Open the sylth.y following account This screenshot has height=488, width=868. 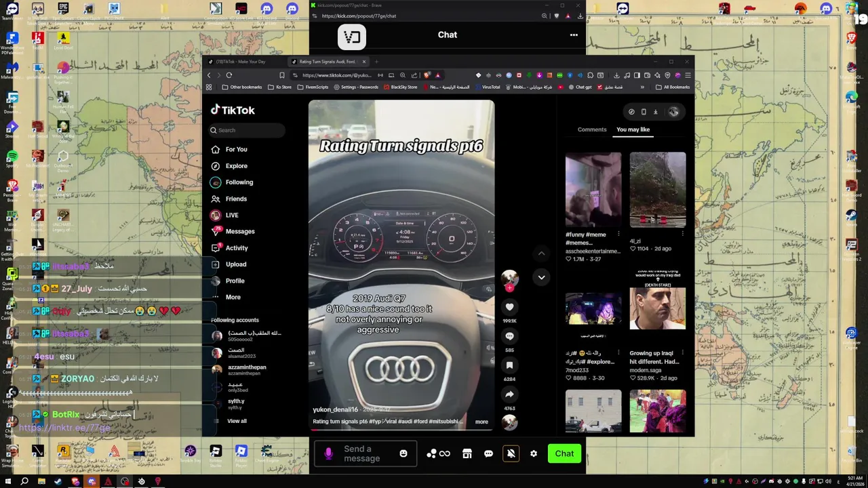[235, 404]
